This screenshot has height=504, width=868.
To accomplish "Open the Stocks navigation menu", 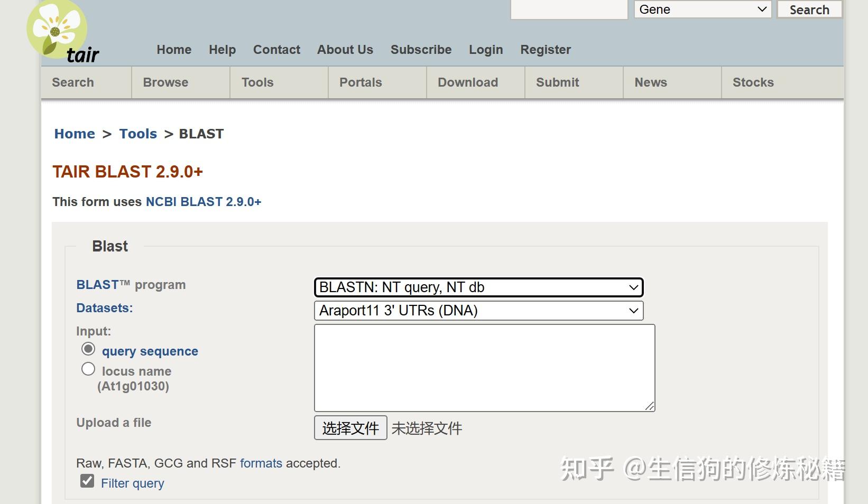I will tap(782, 82).
